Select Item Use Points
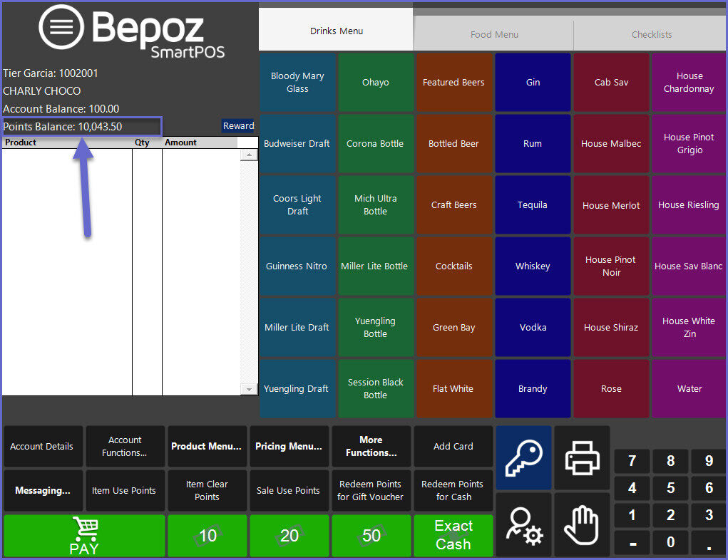This screenshot has width=728, height=560. tap(125, 490)
